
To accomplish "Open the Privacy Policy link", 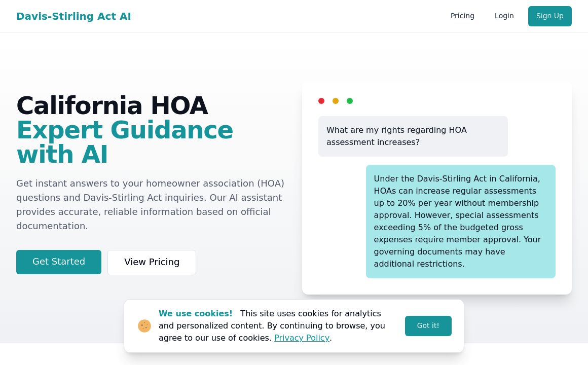I will [x=302, y=338].
